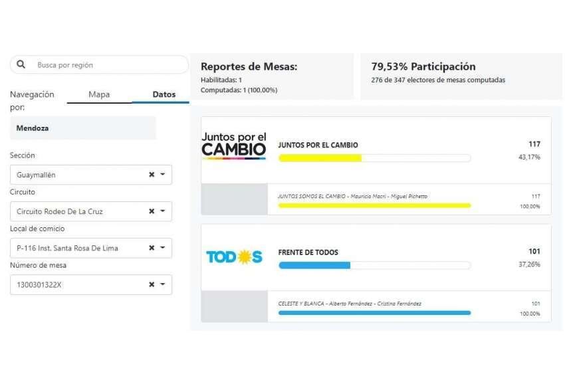Switch to the Mapa tab
Viewport: 565px width, 392px height.
(x=99, y=94)
